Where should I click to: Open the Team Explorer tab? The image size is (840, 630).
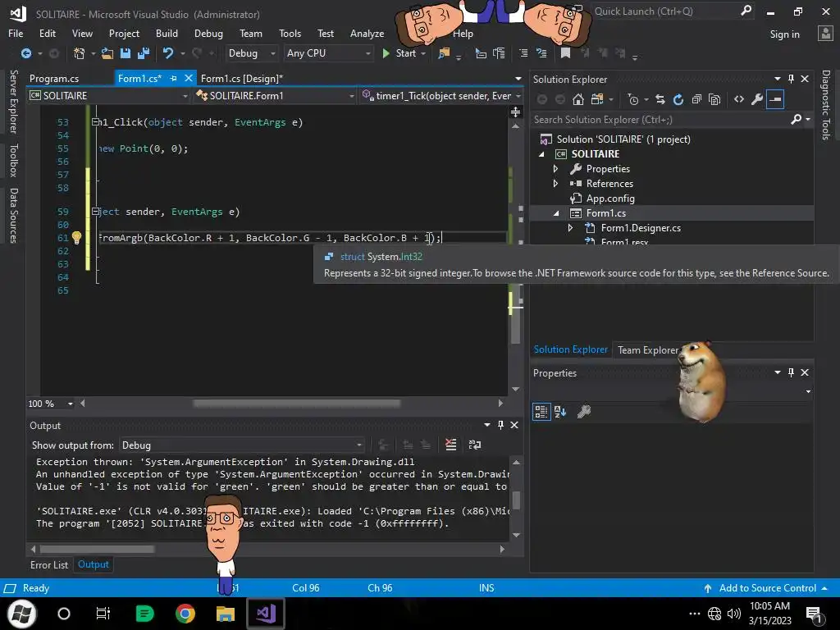click(648, 349)
